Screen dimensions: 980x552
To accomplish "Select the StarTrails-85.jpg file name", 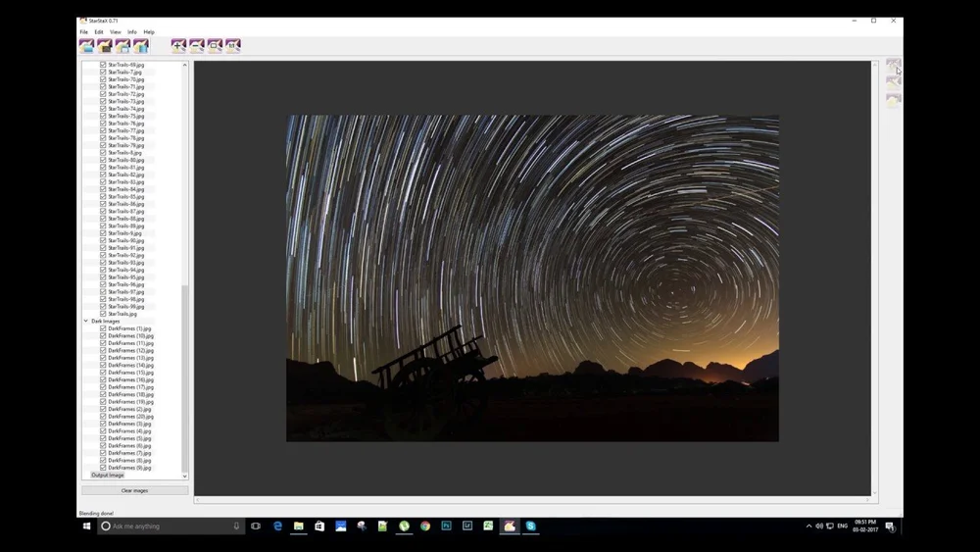I will pos(125,196).
